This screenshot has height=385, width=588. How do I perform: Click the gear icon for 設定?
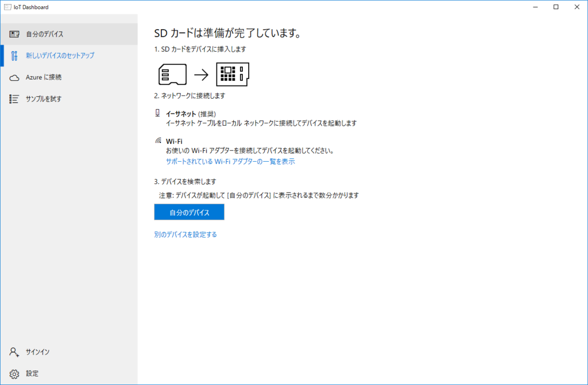click(14, 374)
